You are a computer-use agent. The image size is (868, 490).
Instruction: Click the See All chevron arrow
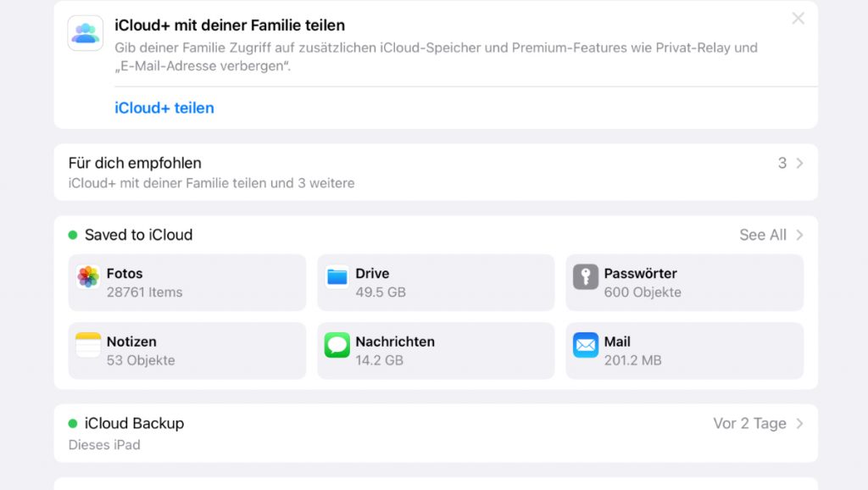pyautogui.click(x=799, y=235)
